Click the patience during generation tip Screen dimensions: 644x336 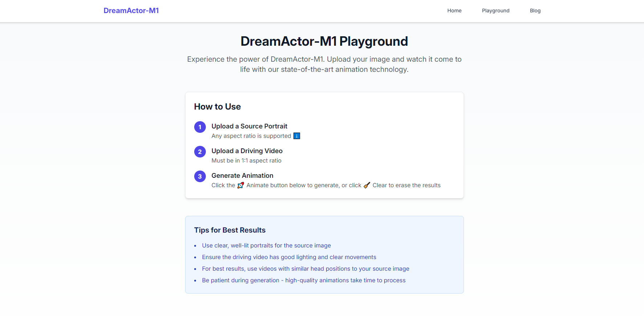(304, 280)
